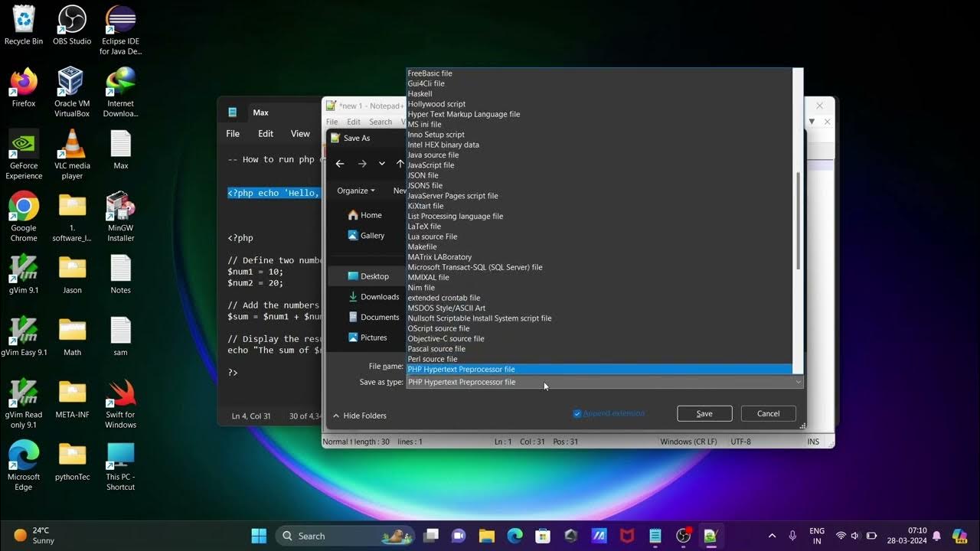Go up one folder in Save As dialog
Viewport: 980px width, 551px height.
(400, 164)
